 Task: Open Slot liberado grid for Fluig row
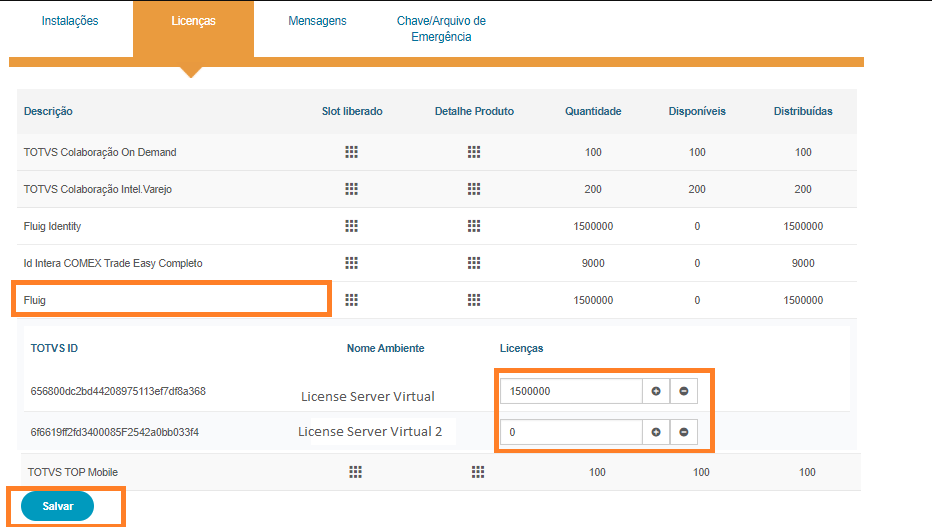click(x=351, y=300)
